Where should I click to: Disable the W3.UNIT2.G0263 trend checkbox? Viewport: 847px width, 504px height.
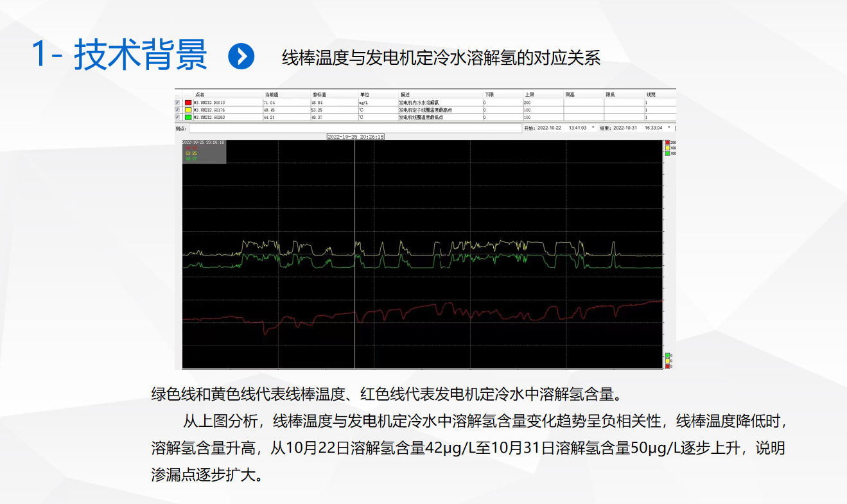click(178, 117)
